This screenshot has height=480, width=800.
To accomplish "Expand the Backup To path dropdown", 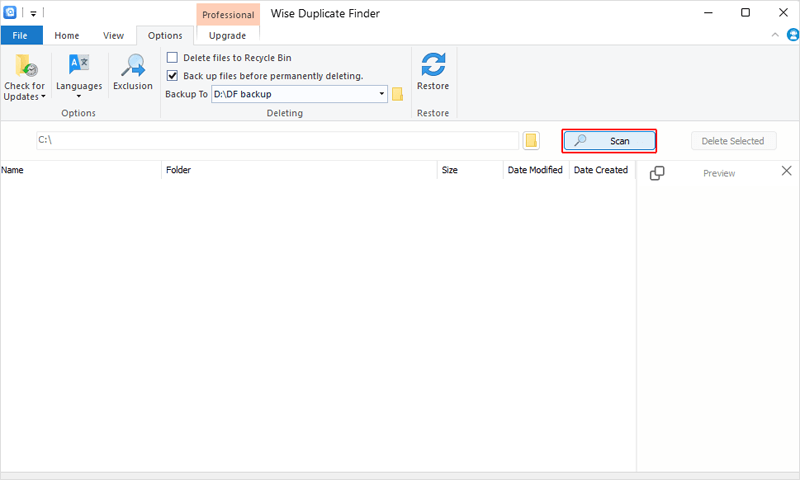I will point(381,94).
